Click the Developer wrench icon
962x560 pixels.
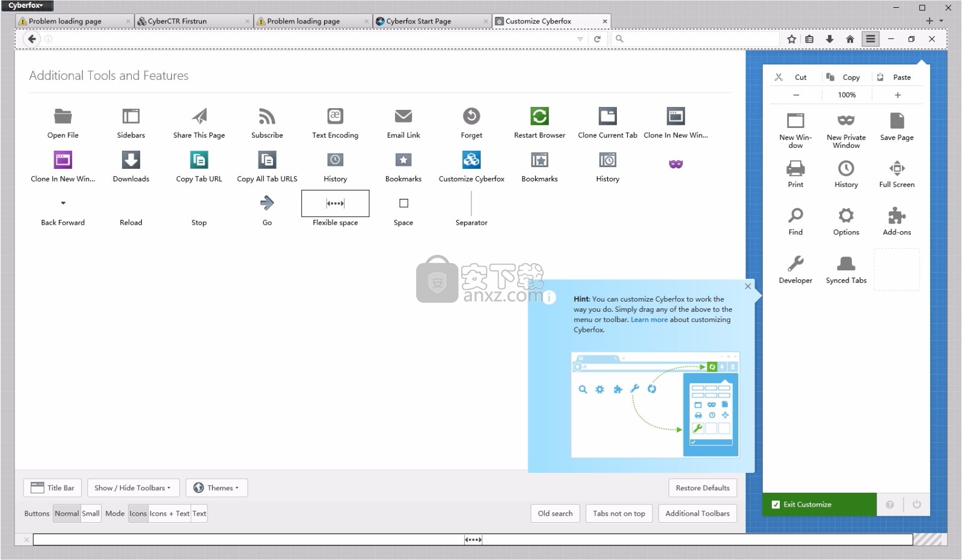[795, 263]
